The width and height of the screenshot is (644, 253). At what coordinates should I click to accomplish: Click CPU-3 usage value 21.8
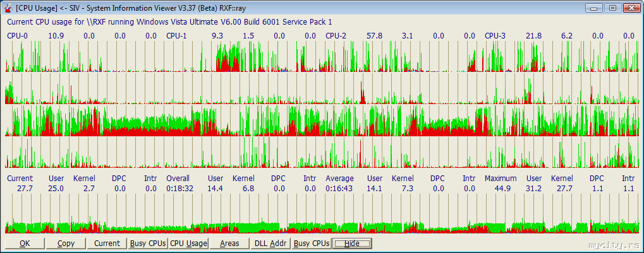click(533, 36)
